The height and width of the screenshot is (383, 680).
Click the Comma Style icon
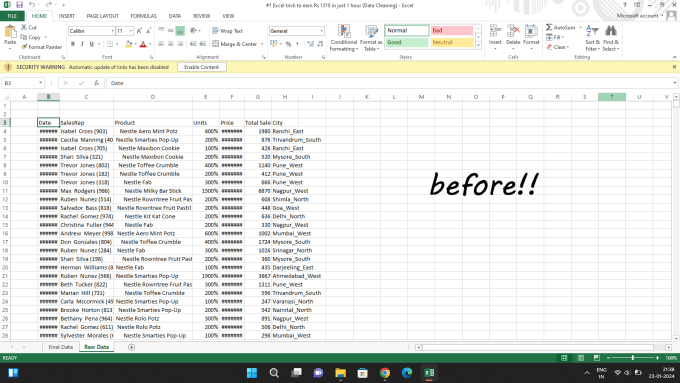(x=298, y=44)
